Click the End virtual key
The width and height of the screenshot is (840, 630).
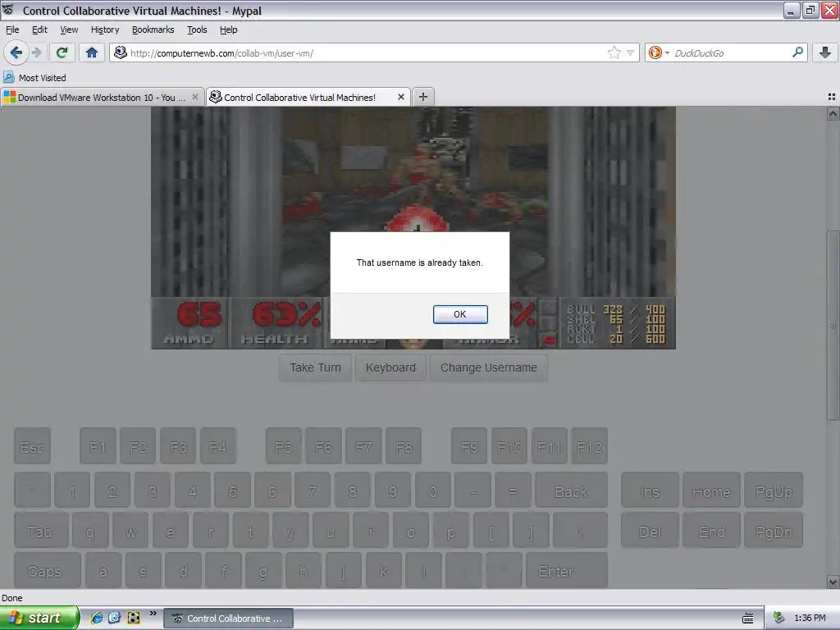[711, 531]
